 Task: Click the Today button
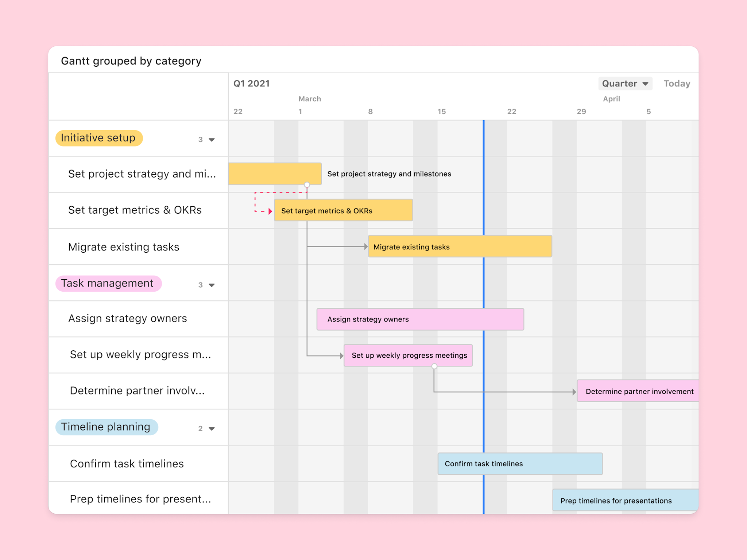pos(677,83)
